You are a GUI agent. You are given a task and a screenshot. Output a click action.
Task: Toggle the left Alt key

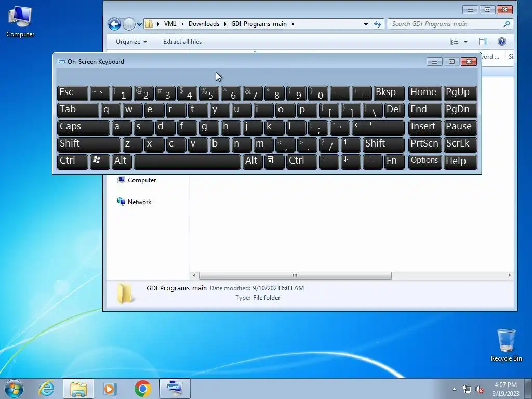(122, 162)
